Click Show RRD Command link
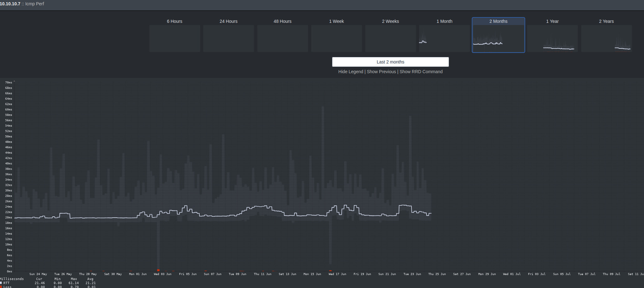 coord(421,72)
